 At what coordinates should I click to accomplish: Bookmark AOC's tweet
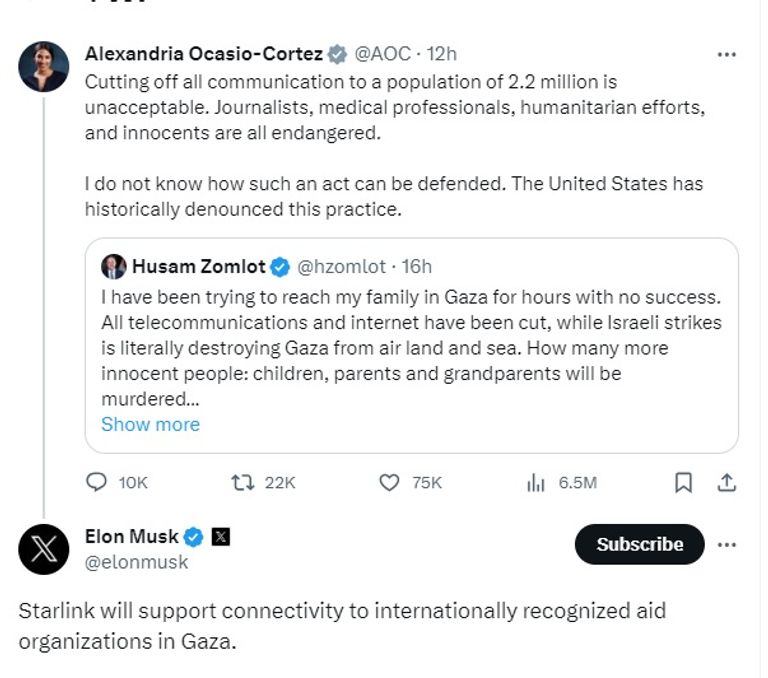(x=683, y=482)
